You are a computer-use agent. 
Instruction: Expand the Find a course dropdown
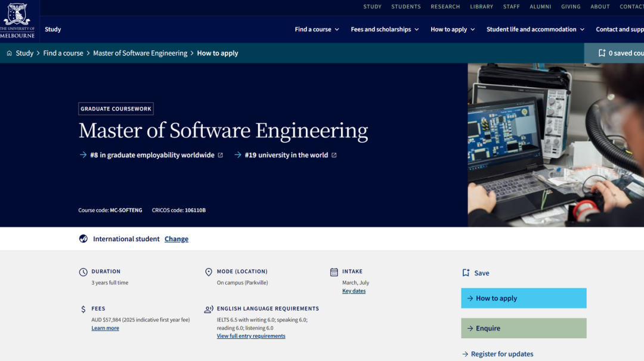317,29
